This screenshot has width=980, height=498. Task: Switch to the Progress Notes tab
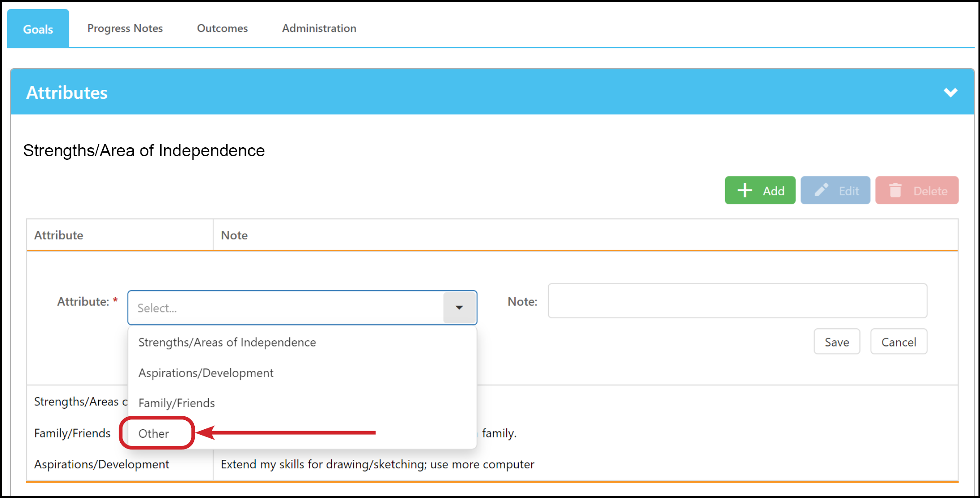click(125, 28)
